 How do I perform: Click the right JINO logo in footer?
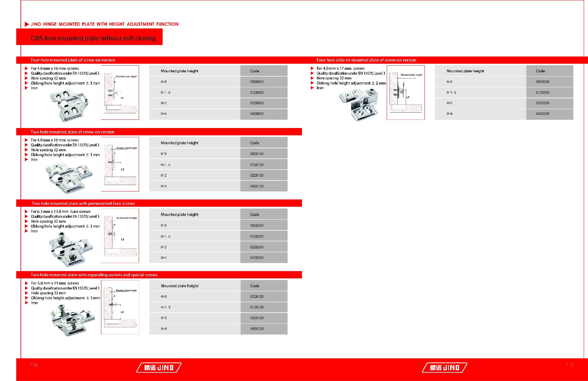[x=444, y=368]
